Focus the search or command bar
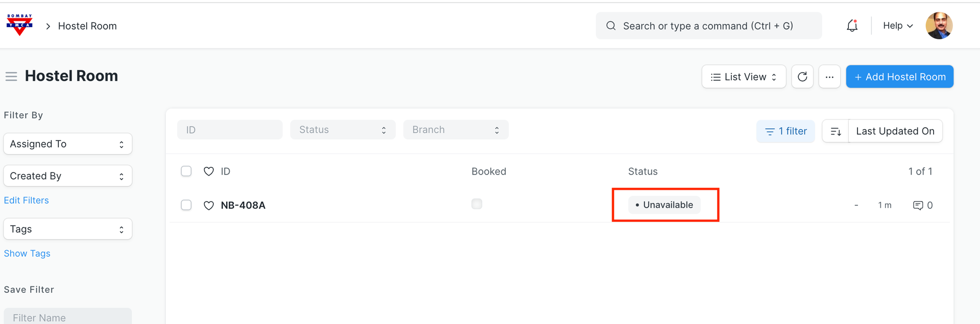Viewport: 980px width, 324px height. pyautogui.click(x=708, y=26)
